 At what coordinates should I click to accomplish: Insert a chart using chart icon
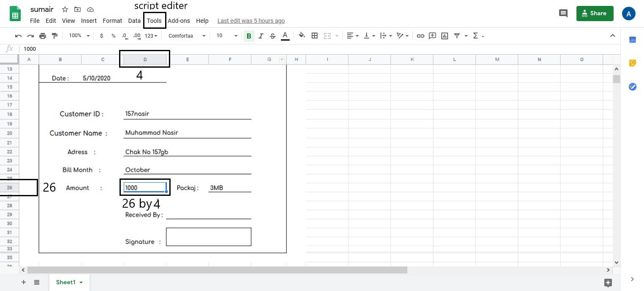(444, 36)
